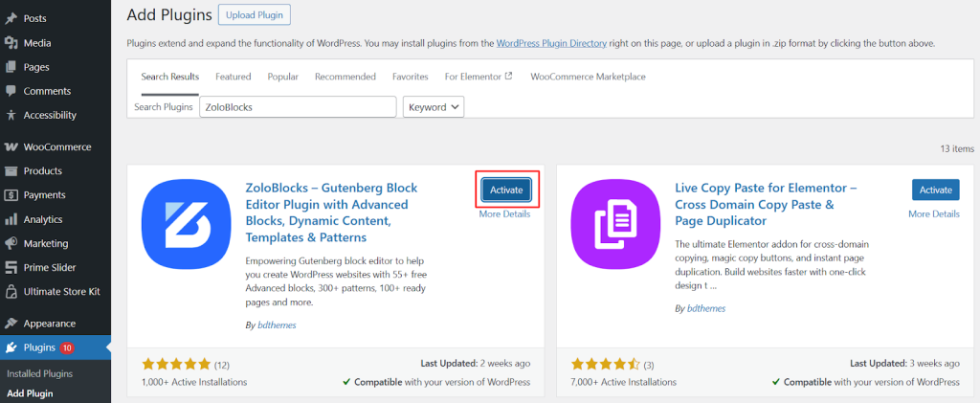Click the ZoloBlocks plugin title link
Image resolution: width=980 pixels, height=403 pixels.
332,213
